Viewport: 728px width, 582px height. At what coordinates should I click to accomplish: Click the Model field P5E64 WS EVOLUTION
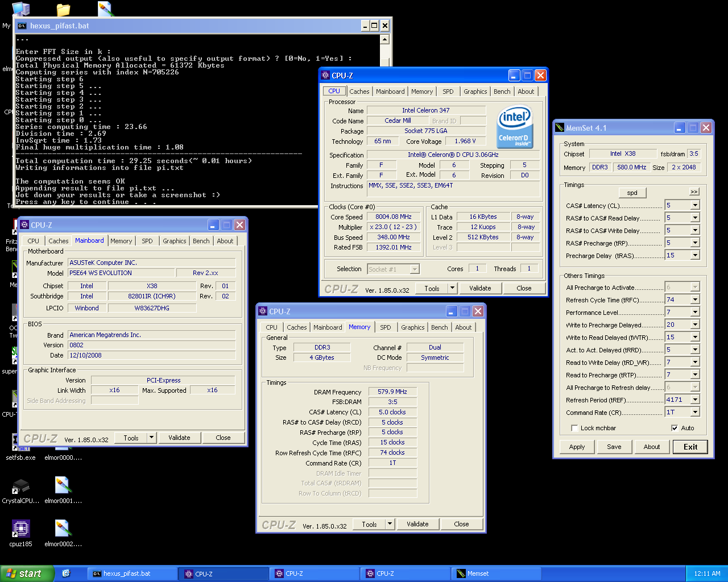click(121, 273)
